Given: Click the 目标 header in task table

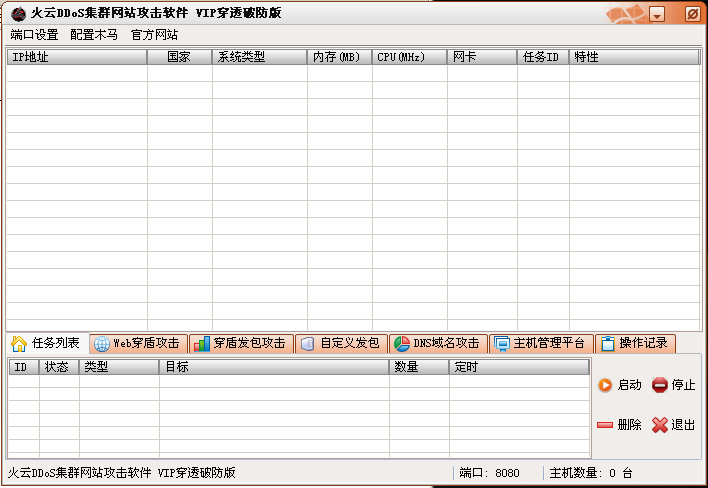Looking at the screenshot, I should point(274,367).
